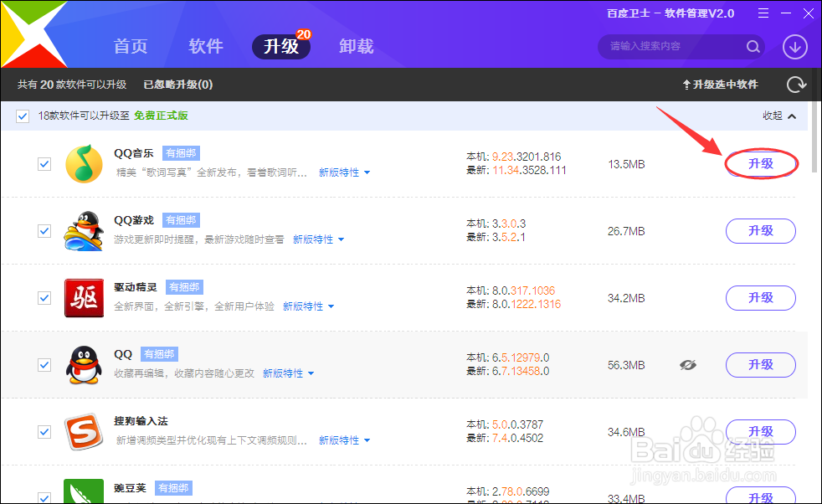Image resolution: width=822 pixels, height=504 pixels.
Task: Click the circled 升级 button for QQ音乐
Action: (x=760, y=163)
